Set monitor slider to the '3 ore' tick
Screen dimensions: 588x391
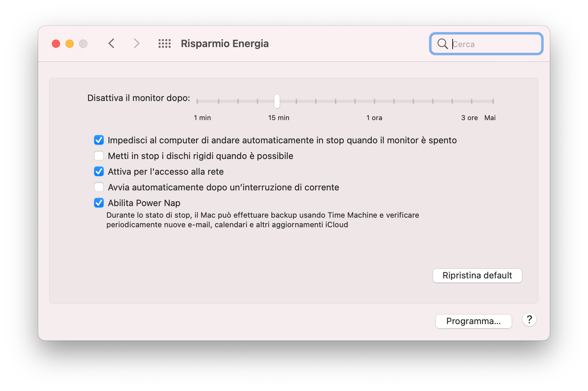tap(472, 101)
